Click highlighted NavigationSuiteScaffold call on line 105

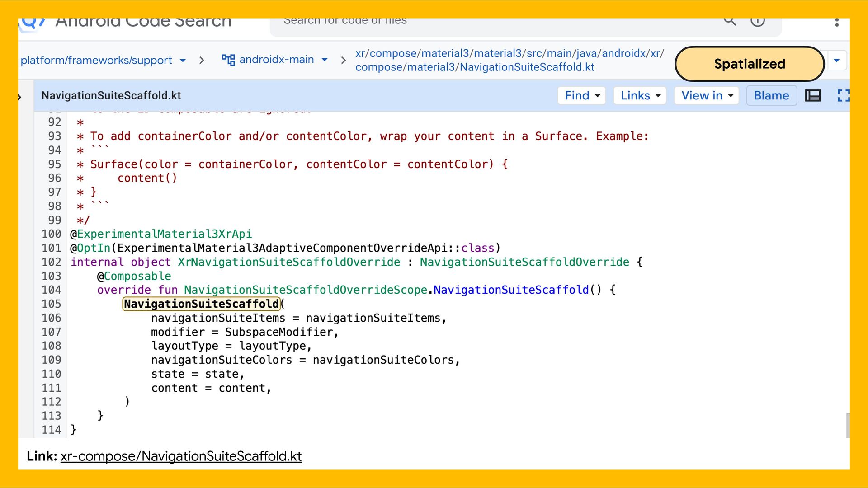(x=202, y=304)
